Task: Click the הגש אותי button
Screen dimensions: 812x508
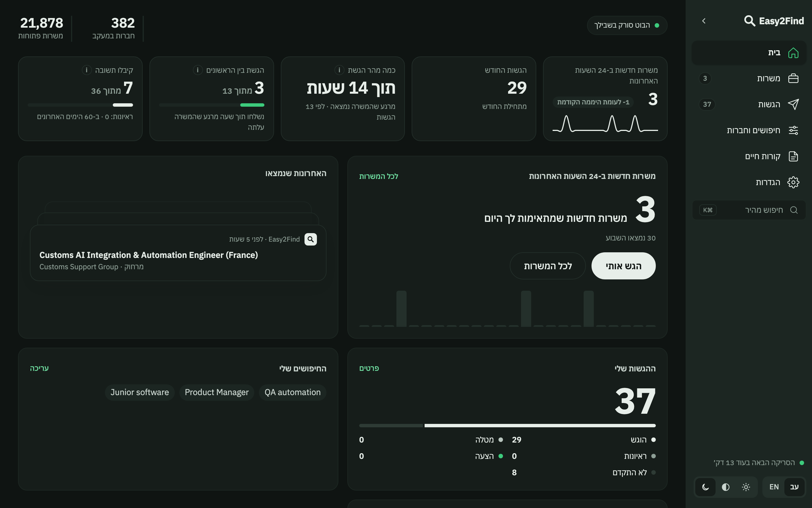Action: [x=623, y=266]
